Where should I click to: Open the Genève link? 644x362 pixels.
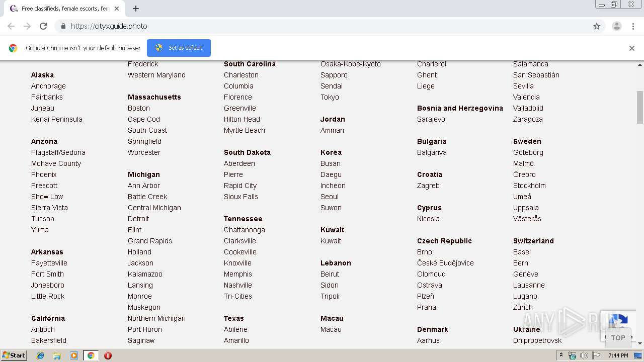(x=526, y=274)
